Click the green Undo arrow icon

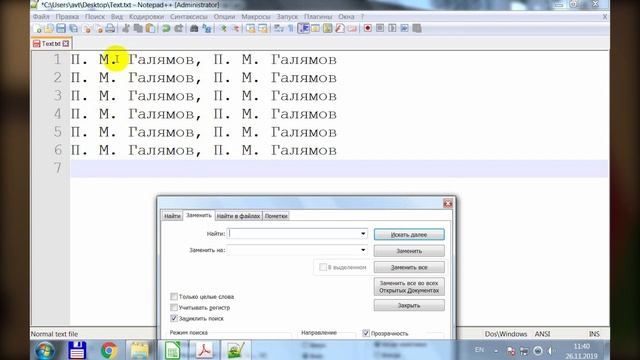pyautogui.click(x=166, y=29)
